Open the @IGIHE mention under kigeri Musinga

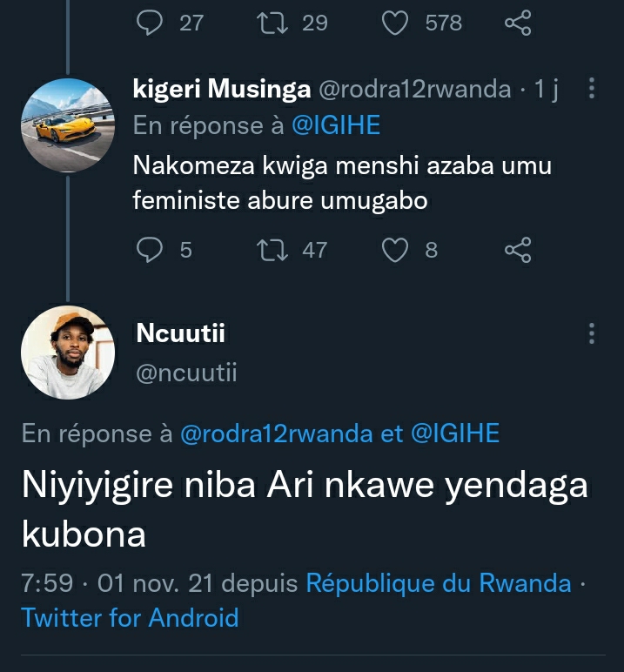click(x=335, y=125)
